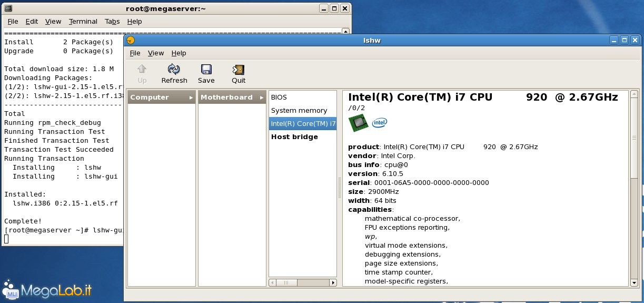Maximize the terminal window
Screen dimensions: 644x303
click(334, 8)
